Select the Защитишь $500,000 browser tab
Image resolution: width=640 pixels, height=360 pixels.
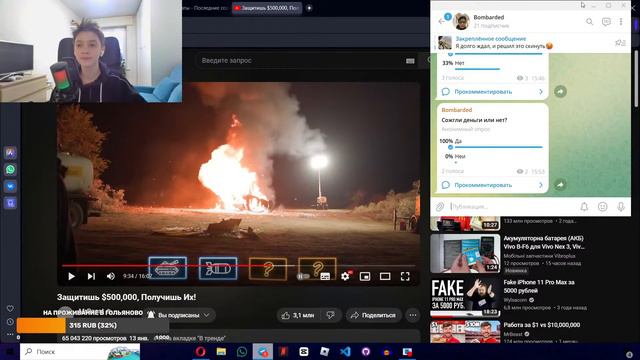[x=267, y=8]
